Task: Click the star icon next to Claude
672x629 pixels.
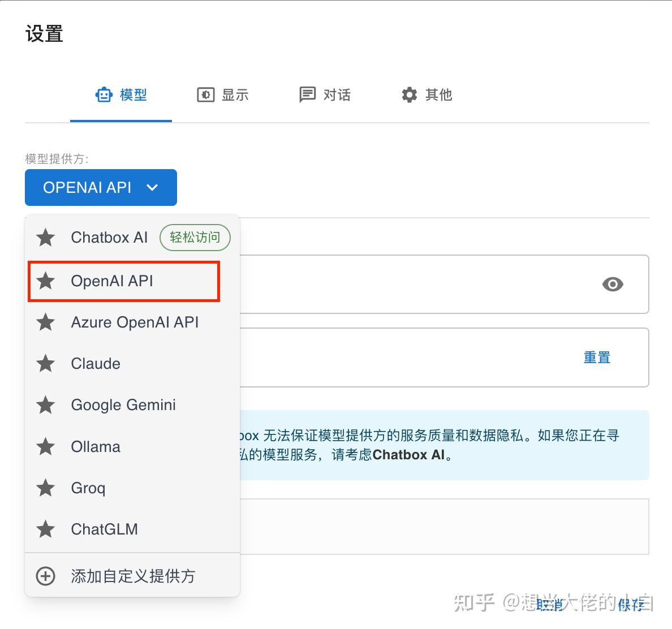Action: [x=45, y=364]
